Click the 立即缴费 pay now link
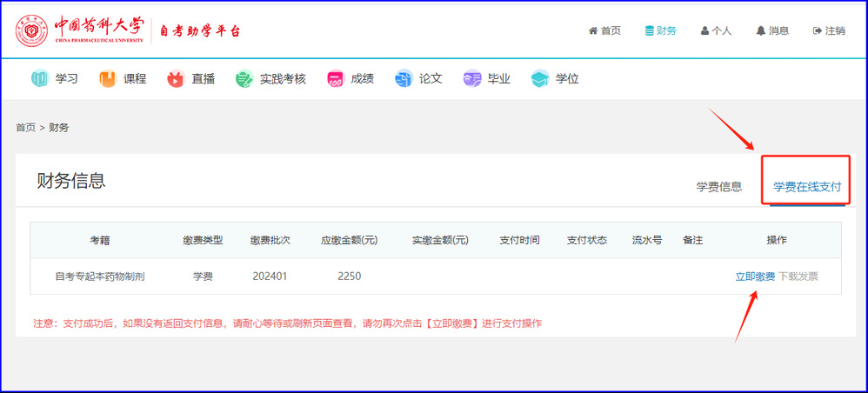This screenshot has height=393, width=868. [x=754, y=276]
